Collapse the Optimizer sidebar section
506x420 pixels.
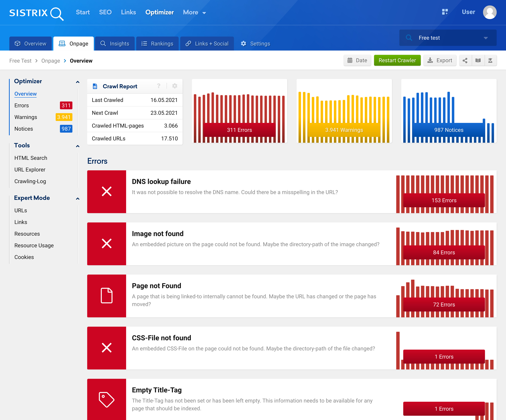point(78,82)
